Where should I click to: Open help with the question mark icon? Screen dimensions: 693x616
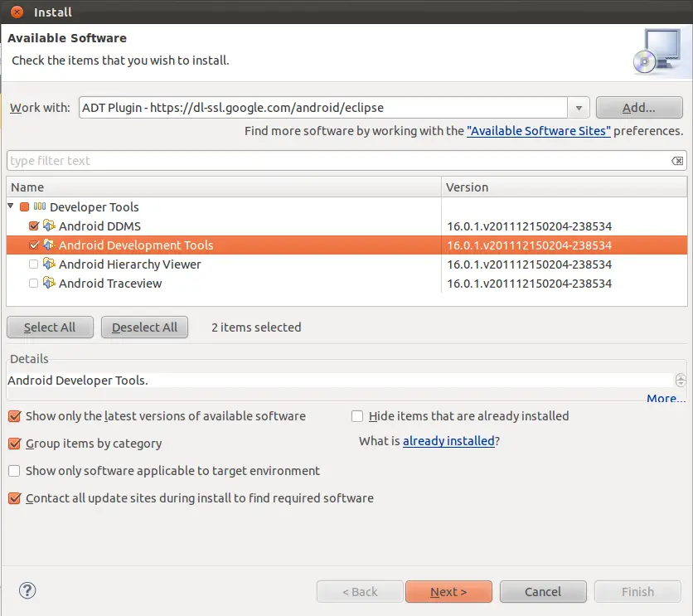click(27, 591)
